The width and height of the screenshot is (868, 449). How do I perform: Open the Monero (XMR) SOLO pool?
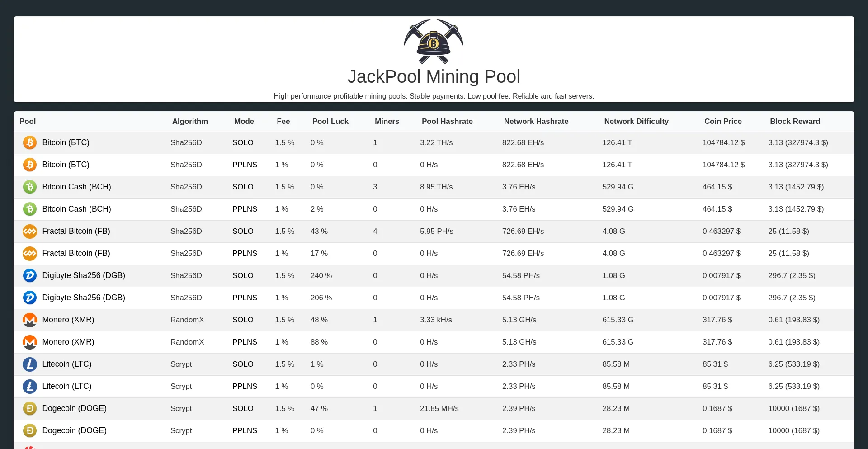68,320
